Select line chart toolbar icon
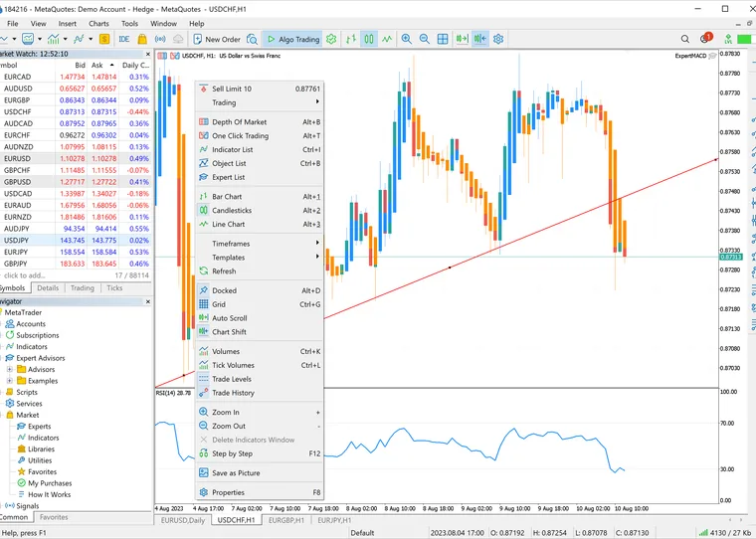Image resolution: width=756 pixels, height=539 pixels. tap(387, 39)
